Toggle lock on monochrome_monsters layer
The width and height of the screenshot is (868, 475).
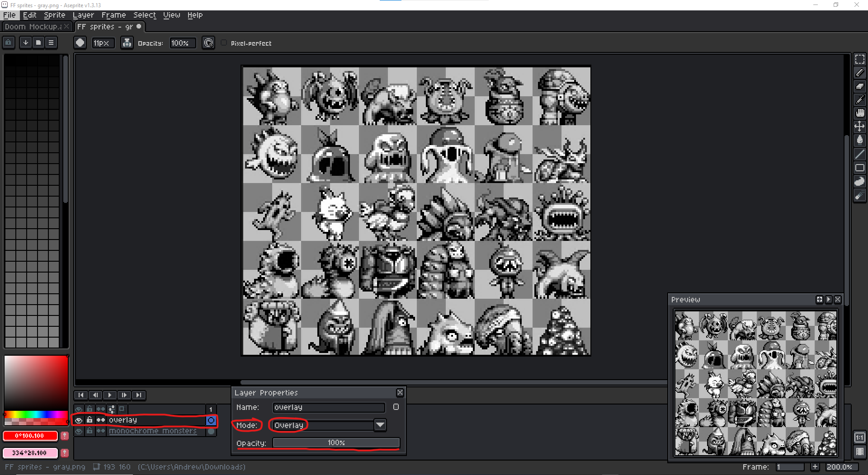coord(90,431)
